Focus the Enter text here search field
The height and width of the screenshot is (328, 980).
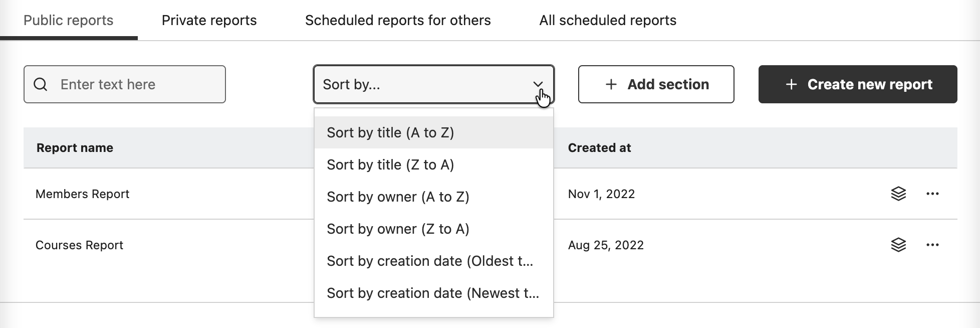[x=135, y=84]
